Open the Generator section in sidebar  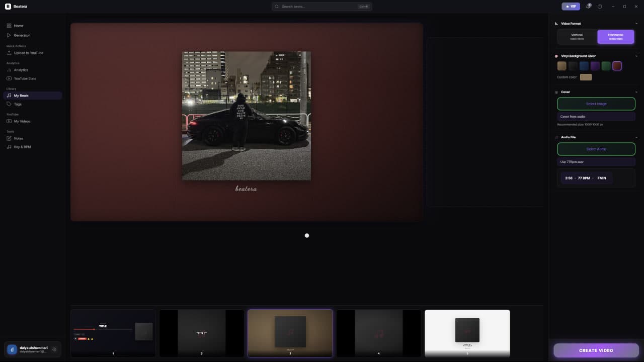(21, 35)
